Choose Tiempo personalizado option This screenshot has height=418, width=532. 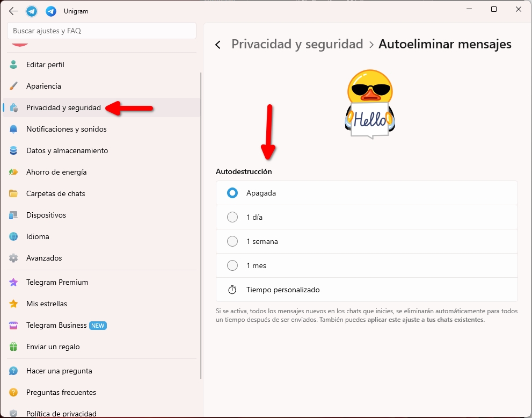367,290
